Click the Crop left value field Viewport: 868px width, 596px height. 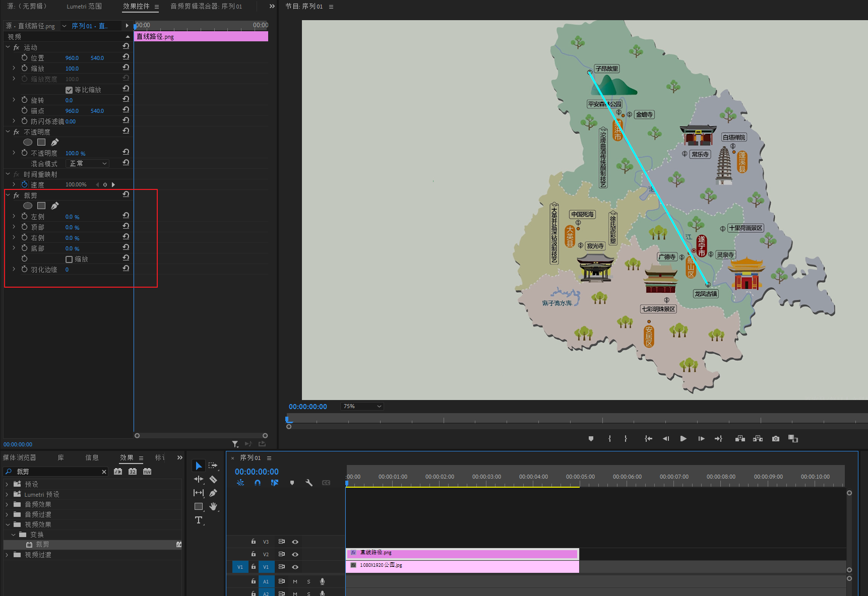[x=72, y=217]
